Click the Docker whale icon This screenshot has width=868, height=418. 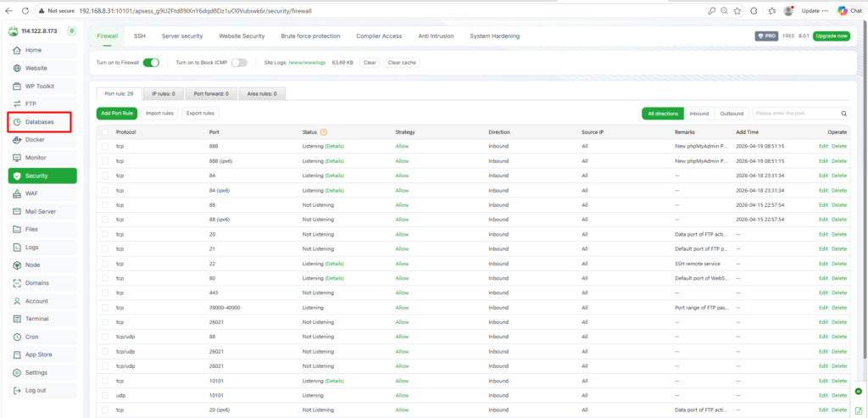click(18, 140)
